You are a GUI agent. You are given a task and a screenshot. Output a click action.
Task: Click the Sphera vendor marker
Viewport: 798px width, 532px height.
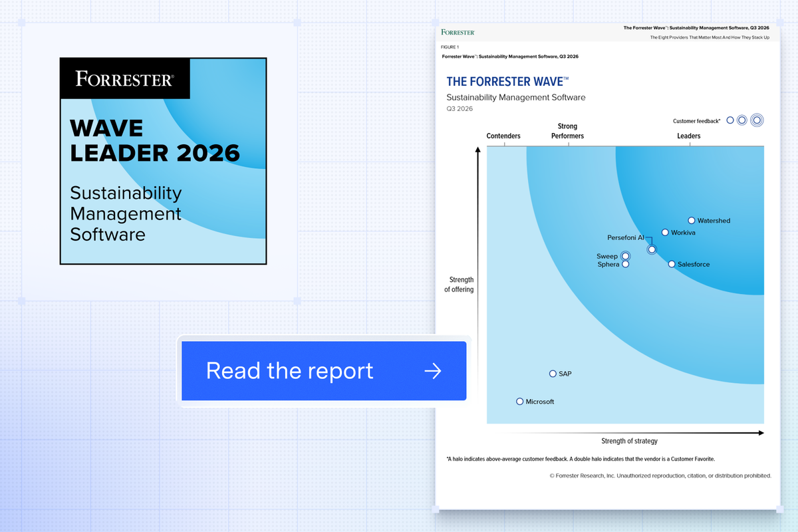click(x=625, y=265)
